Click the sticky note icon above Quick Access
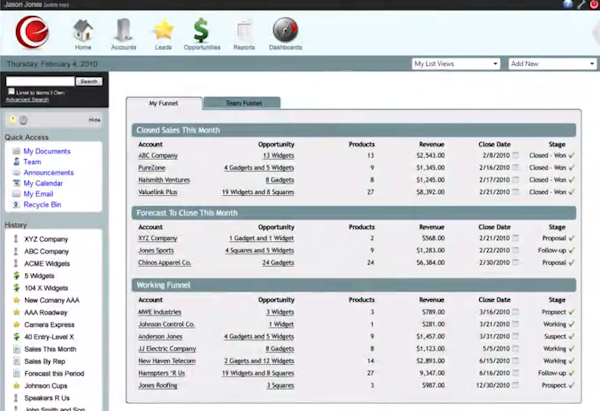The width and height of the screenshot is (600, 411). pos(13,120)
